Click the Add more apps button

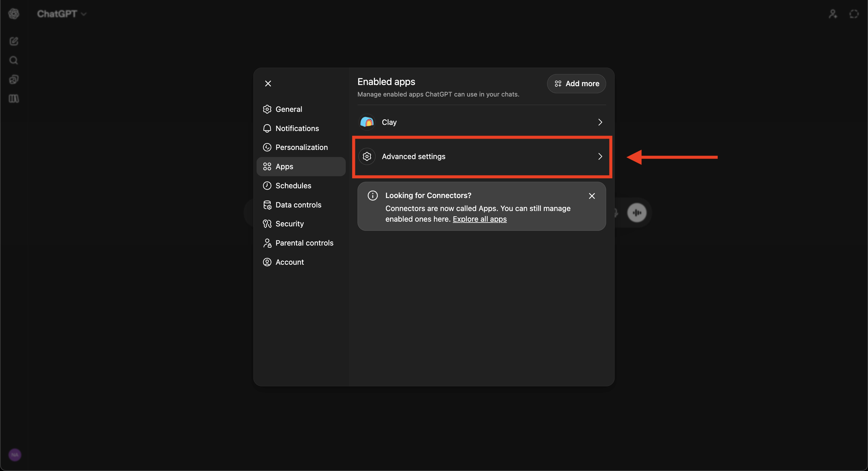[x=576, y=84]
